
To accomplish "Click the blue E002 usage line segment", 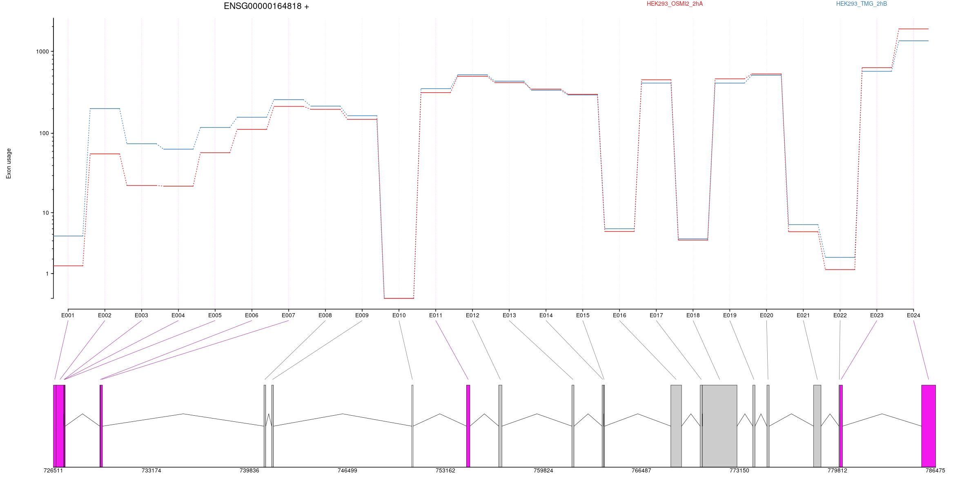I will tap(105, 109).
